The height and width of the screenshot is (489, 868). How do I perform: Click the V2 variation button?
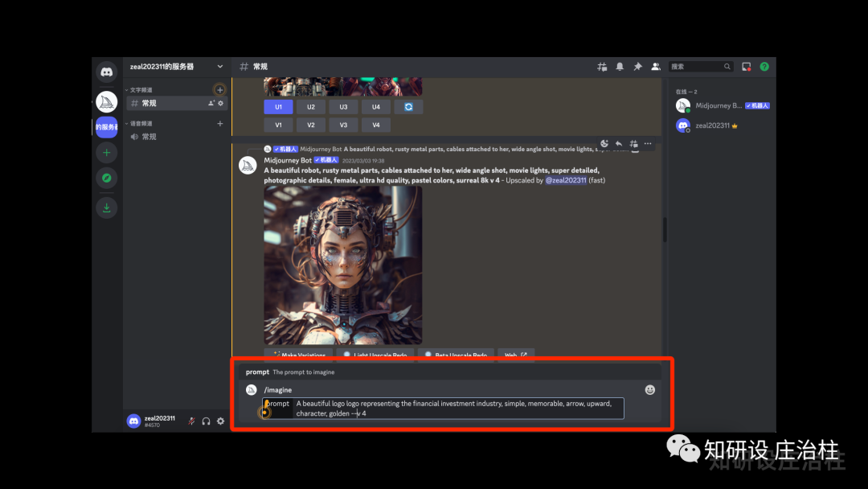click(x=311, y=125)
